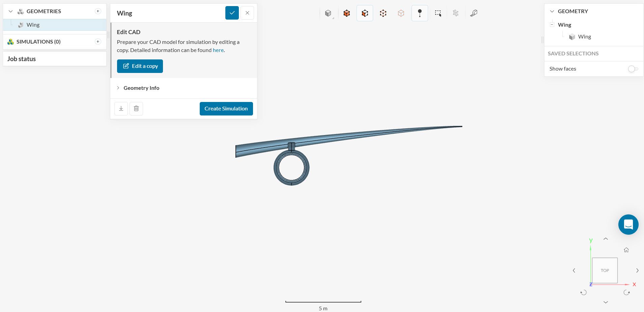Select the transparent geometry view icon
Viewport: 644px width, 312px height.
[401, 13]
